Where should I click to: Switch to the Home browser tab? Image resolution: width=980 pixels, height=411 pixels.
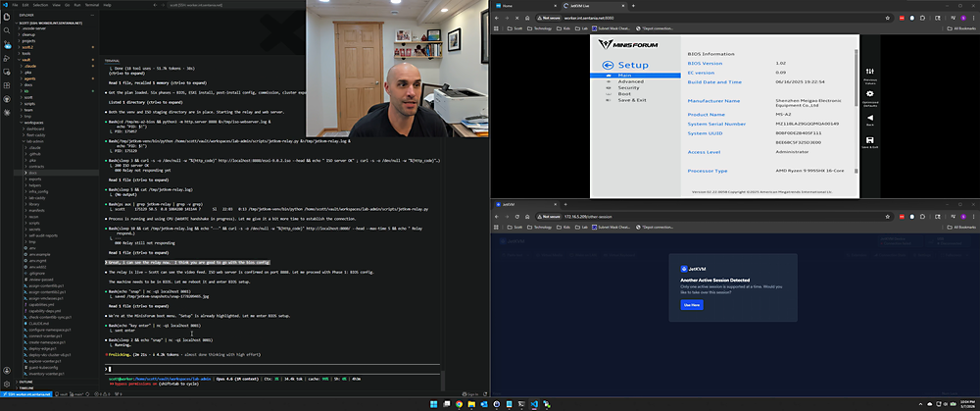pyautogui.click(x=508, y=5)
